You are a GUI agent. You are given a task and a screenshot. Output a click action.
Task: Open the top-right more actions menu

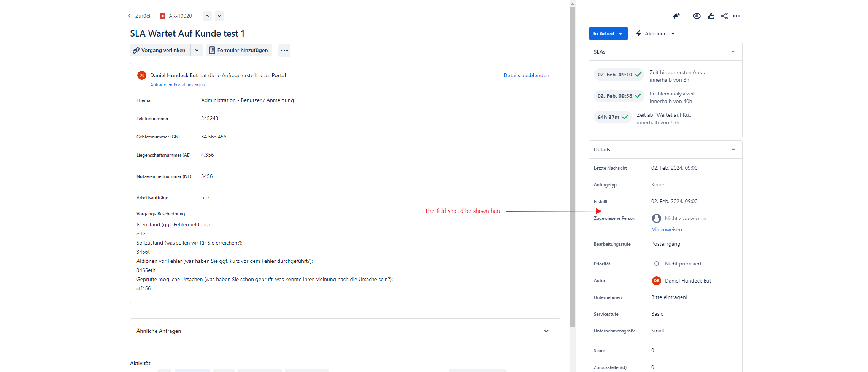(x=736, y=16)
